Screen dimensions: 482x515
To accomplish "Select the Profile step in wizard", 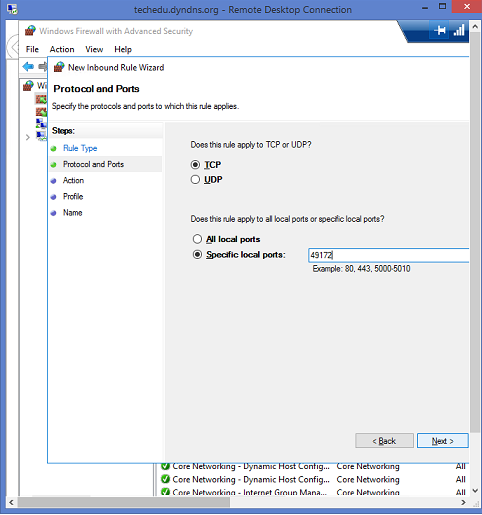I will point(73,196).
